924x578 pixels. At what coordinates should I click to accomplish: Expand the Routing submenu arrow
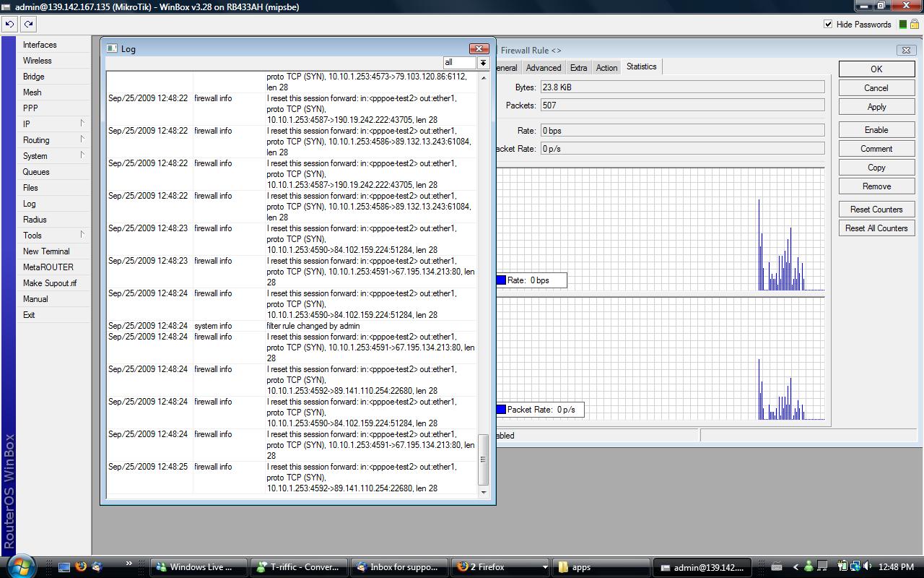point(82,139)
